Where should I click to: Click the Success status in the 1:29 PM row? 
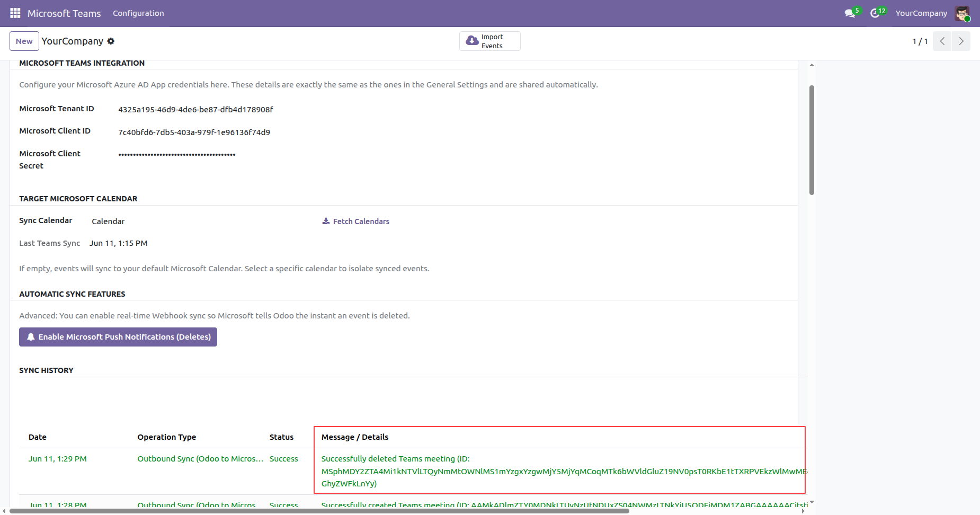click(x=284, y=459)
